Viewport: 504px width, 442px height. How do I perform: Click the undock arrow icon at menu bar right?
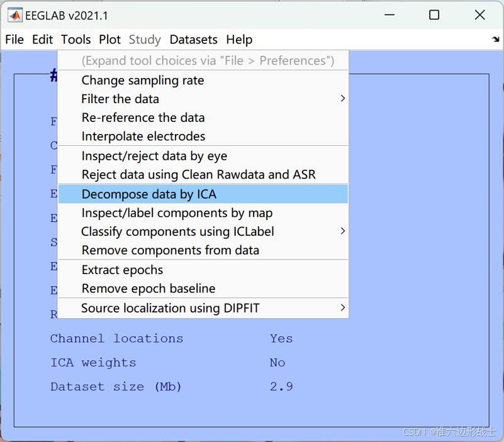(x=495, y=39)
